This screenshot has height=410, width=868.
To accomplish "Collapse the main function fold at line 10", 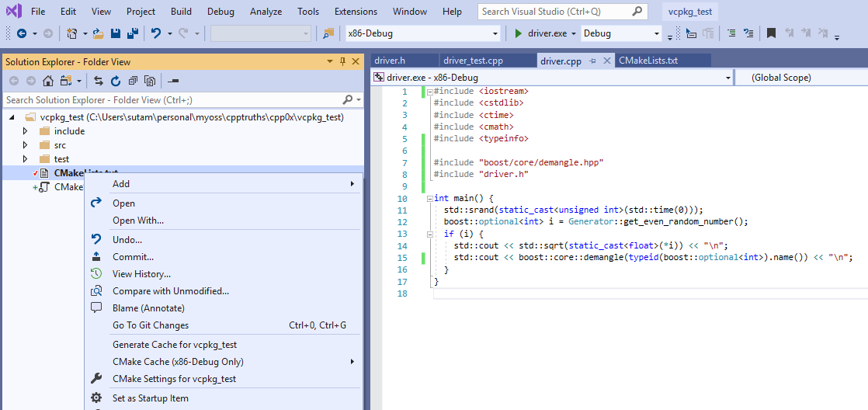I will point(429,198).
